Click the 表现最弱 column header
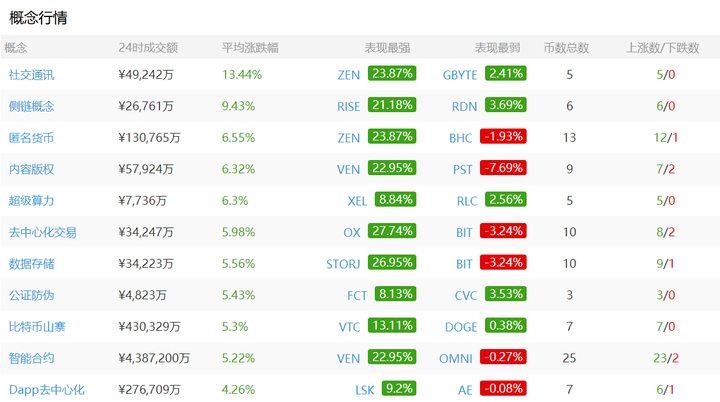 pyautogui.click(x=497, y=48)
